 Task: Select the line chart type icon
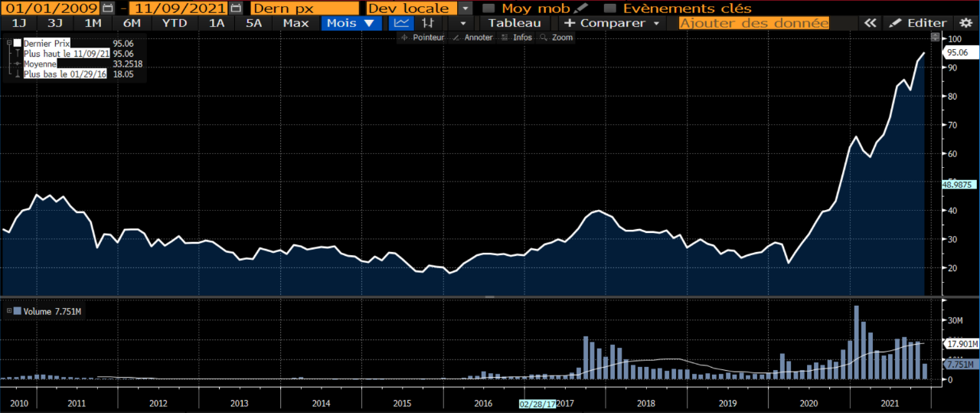coord(401,23)
